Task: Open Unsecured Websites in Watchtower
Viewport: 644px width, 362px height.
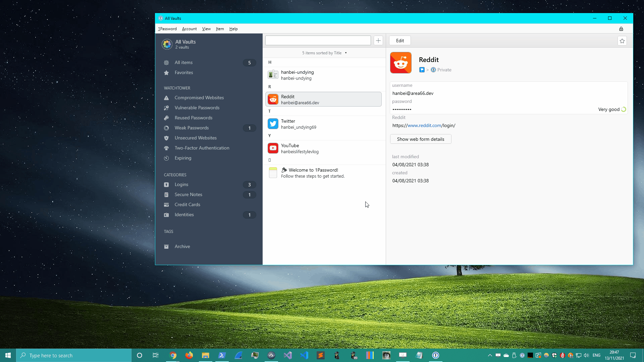Action: (209, 138)
